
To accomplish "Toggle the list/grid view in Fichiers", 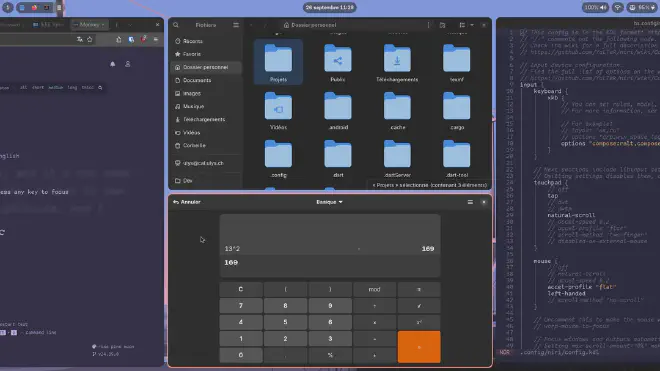I will click(x=462, y=25).
